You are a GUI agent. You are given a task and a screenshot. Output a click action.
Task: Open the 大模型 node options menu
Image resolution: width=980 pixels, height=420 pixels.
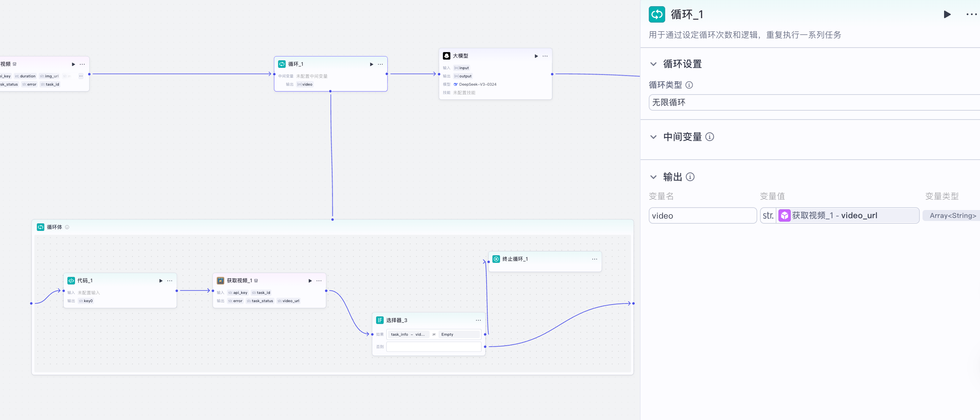click(545, 56)
